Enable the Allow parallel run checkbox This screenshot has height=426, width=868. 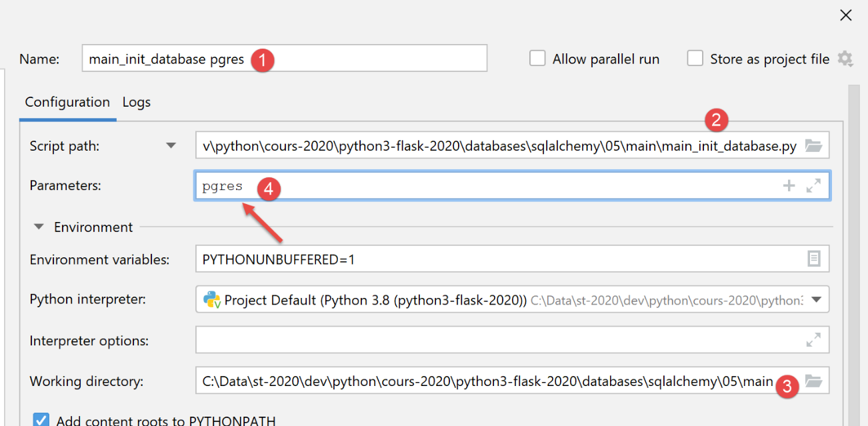pos(537,59)
